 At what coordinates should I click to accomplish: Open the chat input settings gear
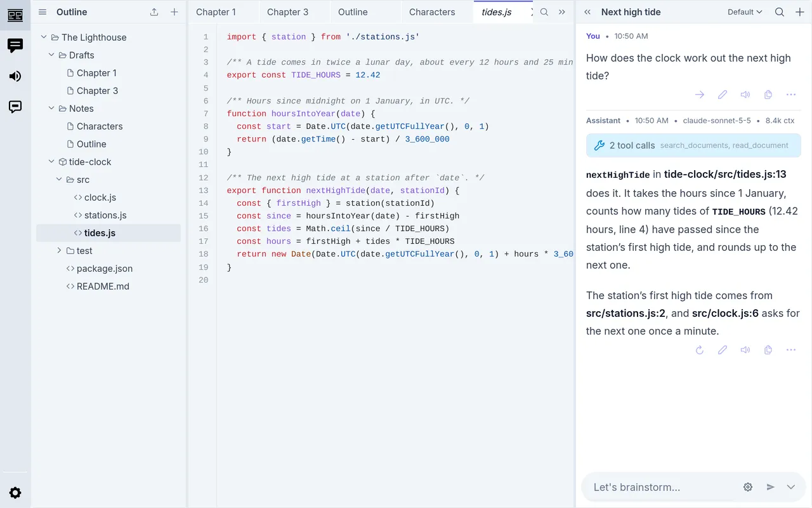[x=748, y=487]
